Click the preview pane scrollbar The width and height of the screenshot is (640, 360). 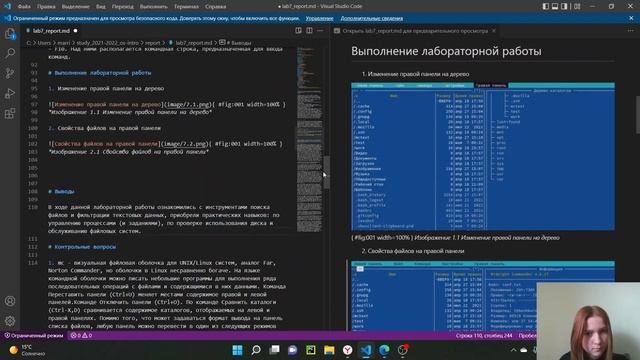(638, 115)
